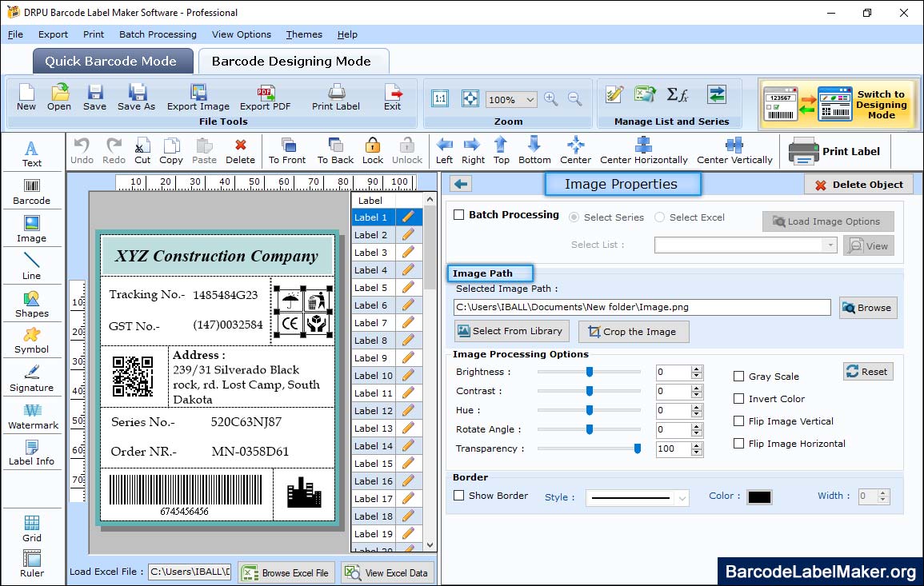Bring the object To Front
Image resolution: width=924 pixels, height=586 pixels.
pos(287,151)
